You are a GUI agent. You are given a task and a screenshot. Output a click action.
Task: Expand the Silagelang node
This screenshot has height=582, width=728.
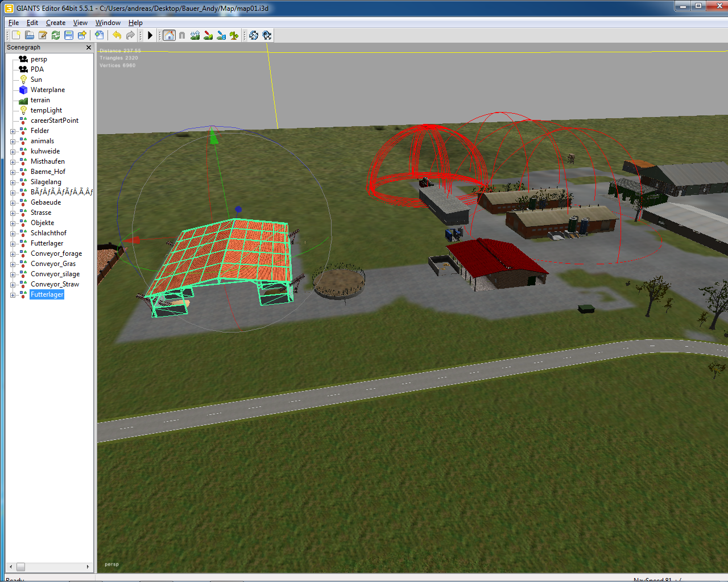pyautogui.click(x=13, y=182)
